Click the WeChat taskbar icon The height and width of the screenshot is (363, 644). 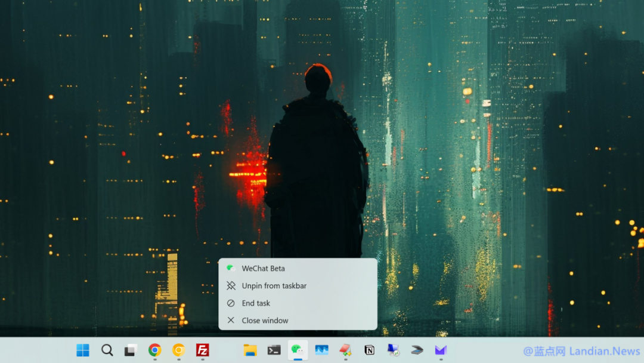click(x=298, y=350)
